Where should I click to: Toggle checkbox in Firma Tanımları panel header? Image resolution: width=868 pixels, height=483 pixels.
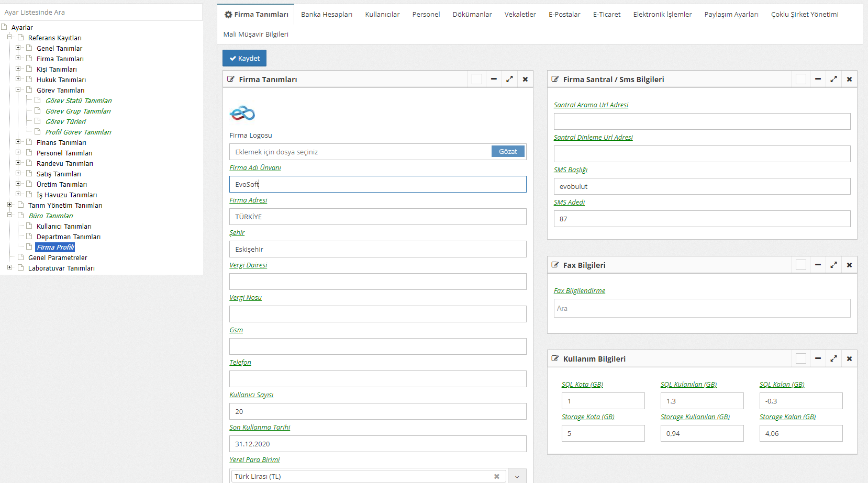coord(477,79)
